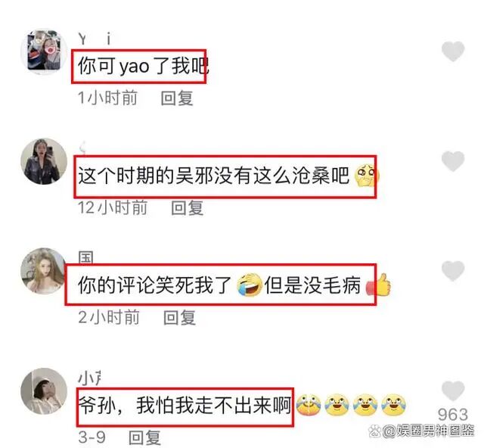Select the comment text "这个时期的吴邪没有这么沧桑吧"
Viewport: 484px width, 448px height.
213,176
